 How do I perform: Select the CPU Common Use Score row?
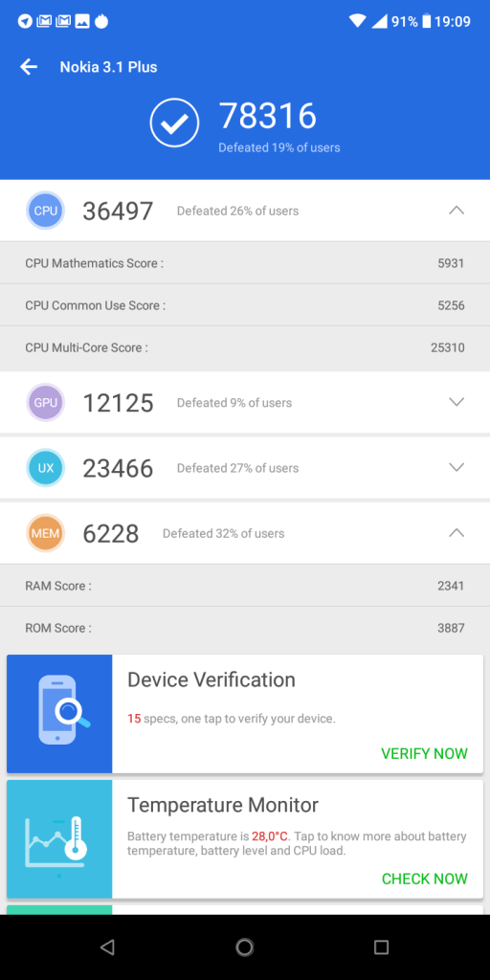(x=245, y=305)
